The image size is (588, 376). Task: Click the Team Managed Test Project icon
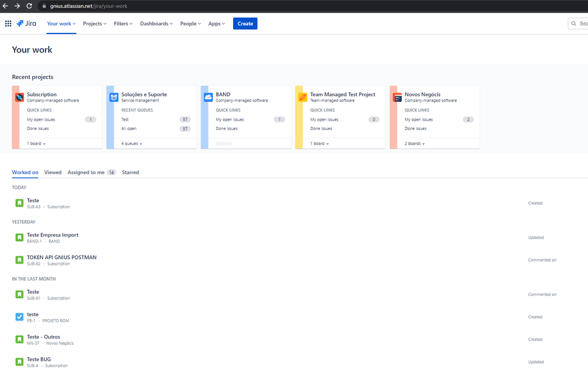pyautogui.click(x=303, y=97)
